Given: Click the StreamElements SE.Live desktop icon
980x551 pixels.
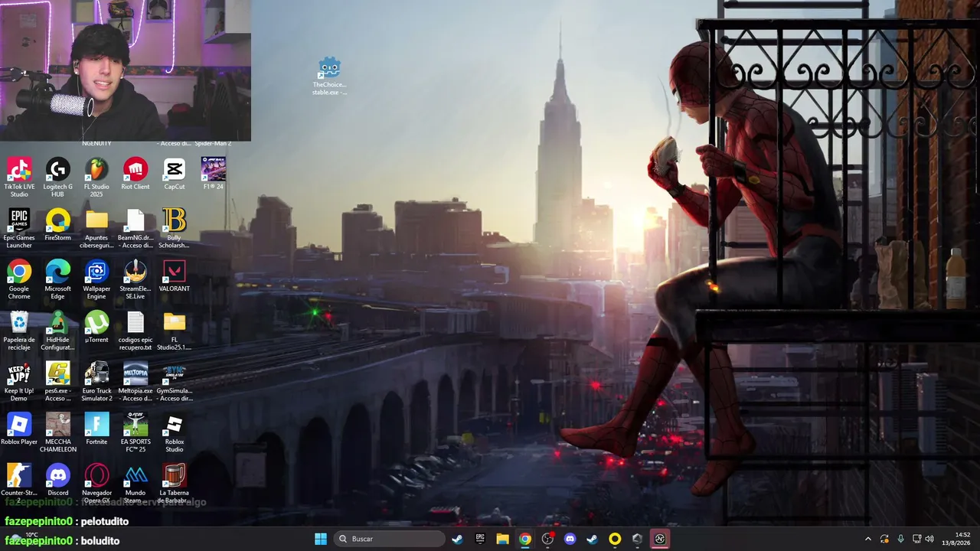Looking at the screenshot, I should (136, 279).
